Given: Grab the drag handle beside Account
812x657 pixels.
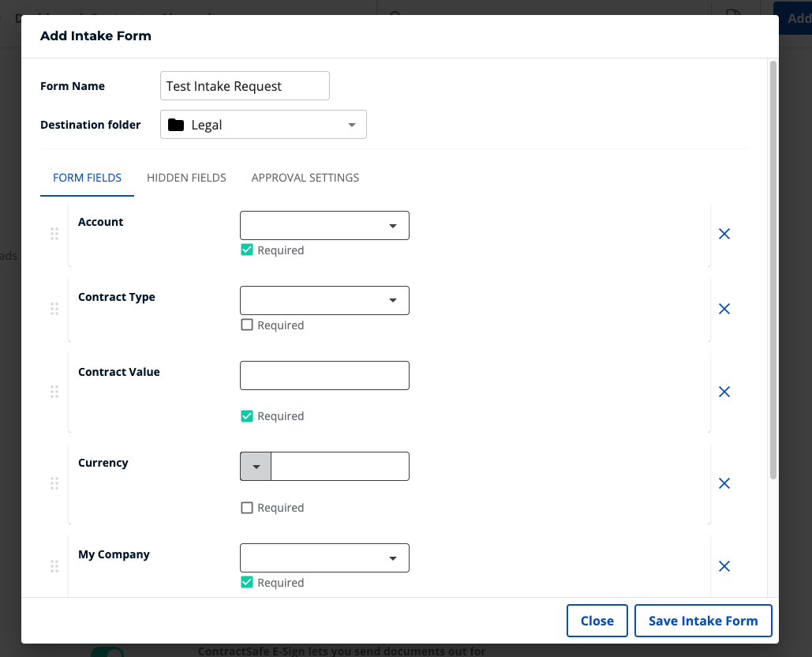Looking at the screenshot, I should point(54,234).
